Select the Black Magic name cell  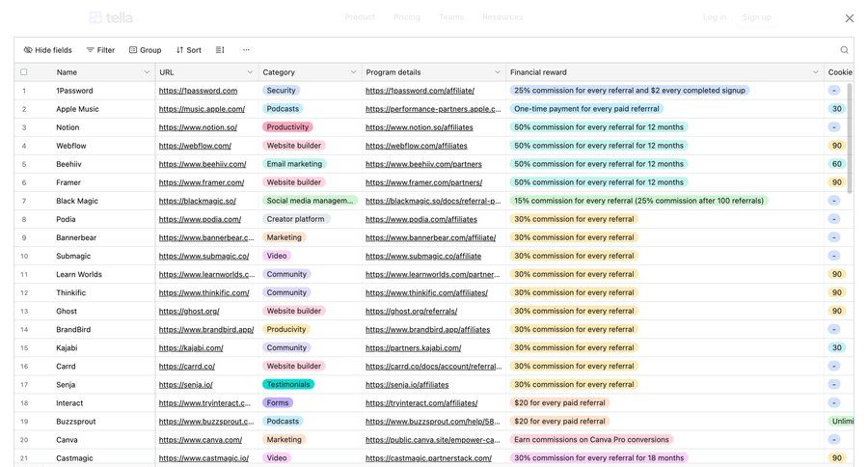(x=85, y=201)
